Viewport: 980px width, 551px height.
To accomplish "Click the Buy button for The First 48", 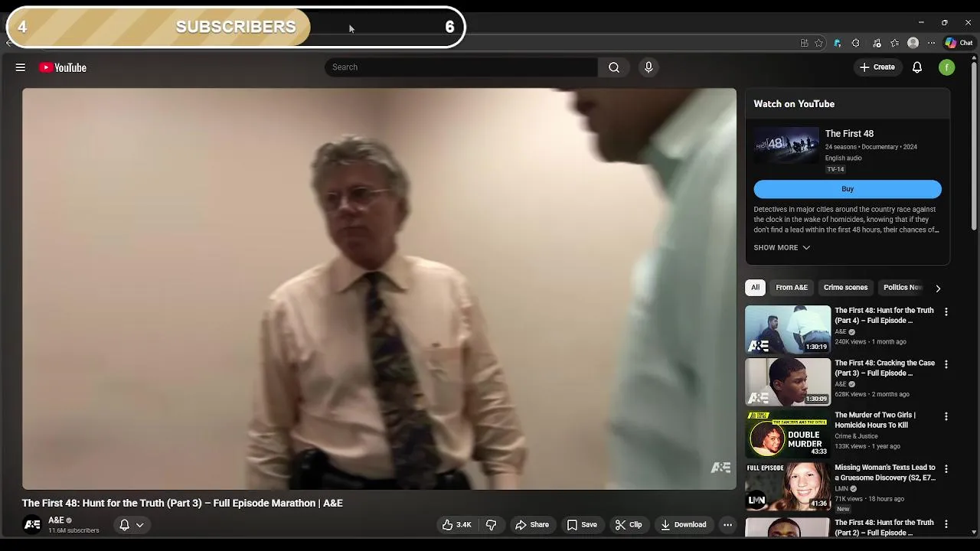I will pos(848,189).
